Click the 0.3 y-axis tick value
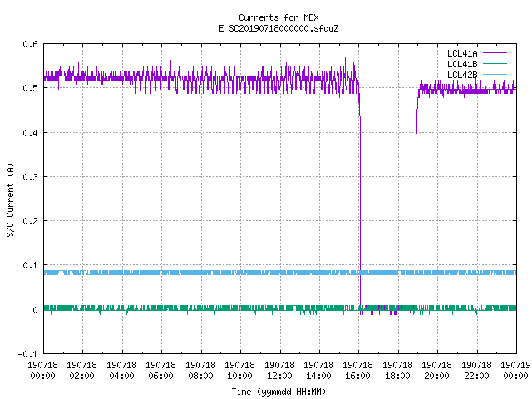The image size is (532, 399). click(30, 177)
